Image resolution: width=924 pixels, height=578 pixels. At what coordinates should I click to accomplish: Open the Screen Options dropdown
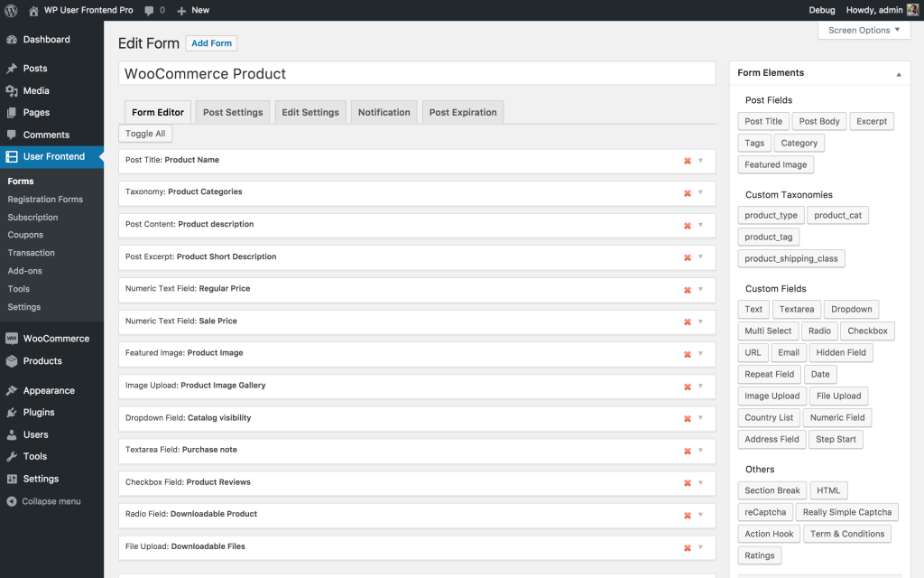pyautogui.click(x=864, y=30)
